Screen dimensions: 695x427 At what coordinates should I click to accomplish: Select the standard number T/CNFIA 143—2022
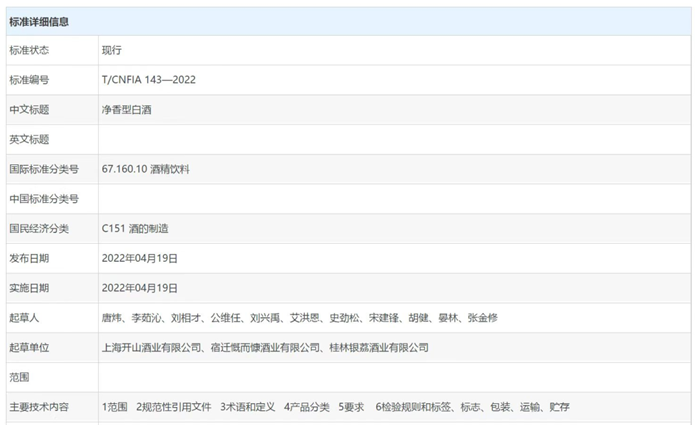[149, 80]
